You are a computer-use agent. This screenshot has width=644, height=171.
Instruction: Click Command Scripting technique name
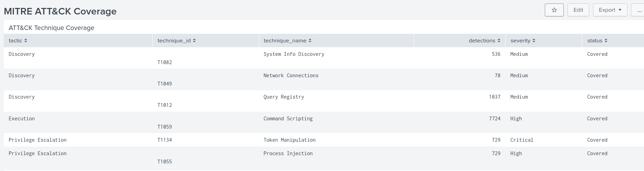pos(288,119)
